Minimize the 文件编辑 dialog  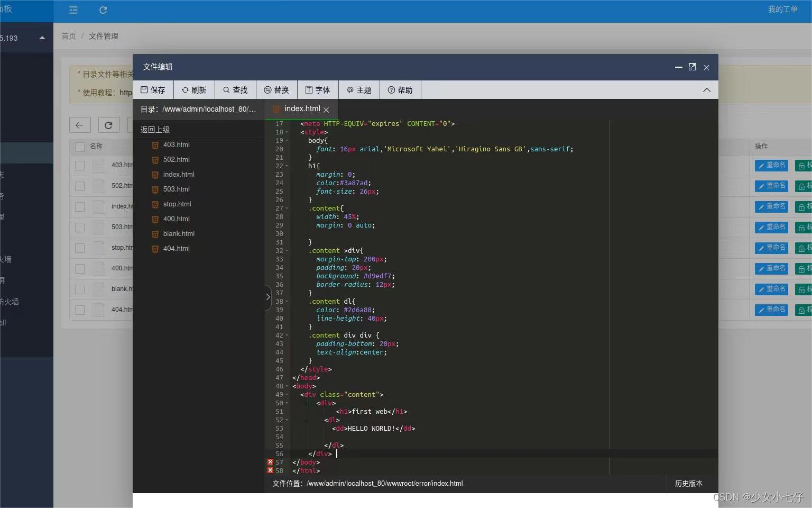pos(678,67)
